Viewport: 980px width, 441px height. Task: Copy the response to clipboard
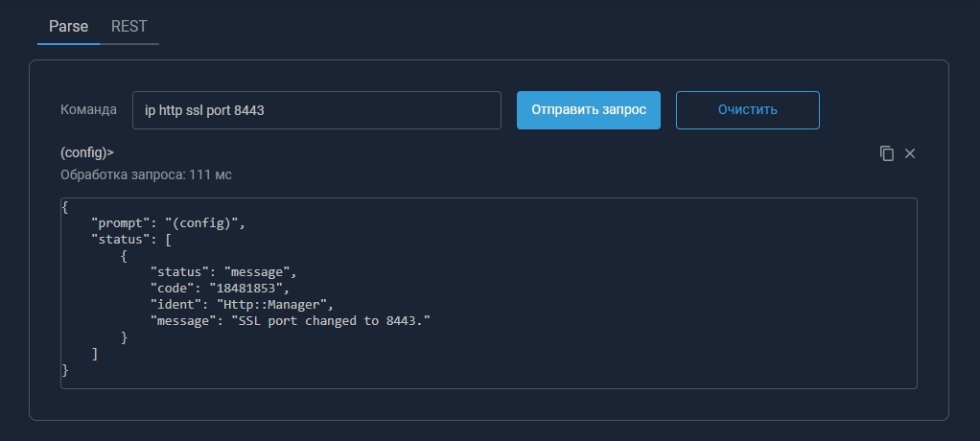(x=887, y=153)
